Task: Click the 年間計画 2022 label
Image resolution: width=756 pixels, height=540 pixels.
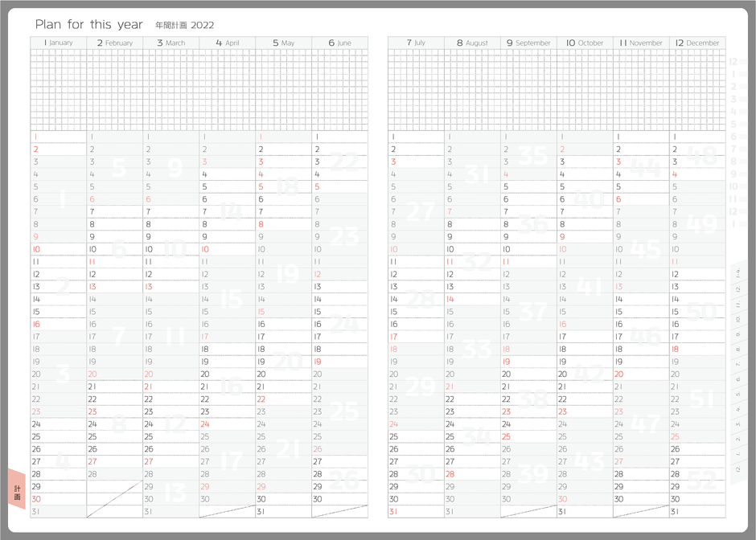Action: pos(184,26)
